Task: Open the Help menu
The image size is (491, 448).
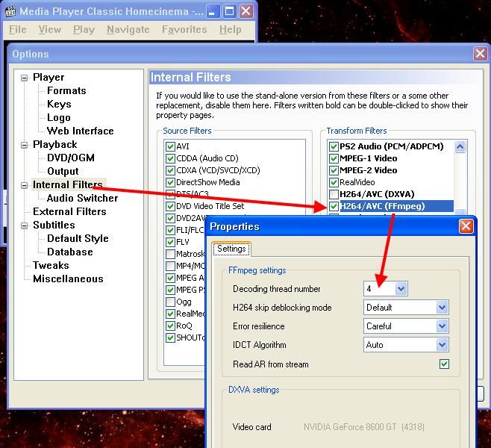Action: pos(230,29)
